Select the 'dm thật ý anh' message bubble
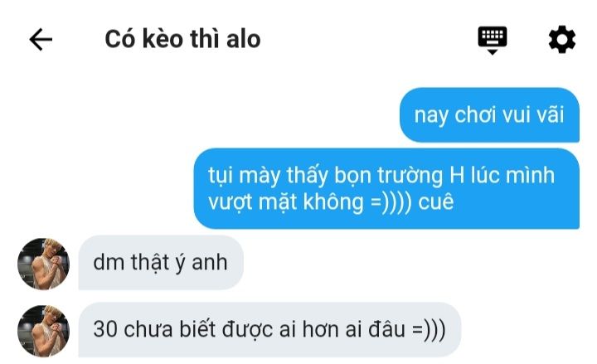Screen dimensions: 597x364 (x=161, y=262)
